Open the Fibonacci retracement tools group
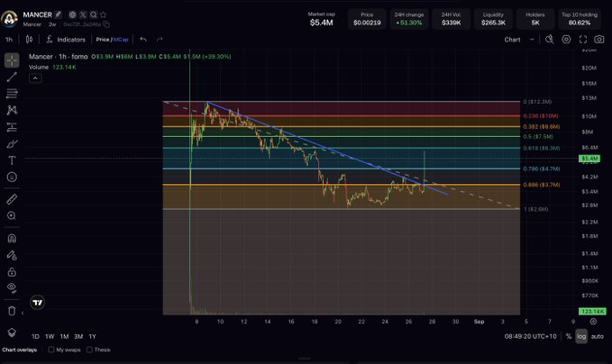Image resolution: width=612 pixels, height=364 pixels. (12, 94)
